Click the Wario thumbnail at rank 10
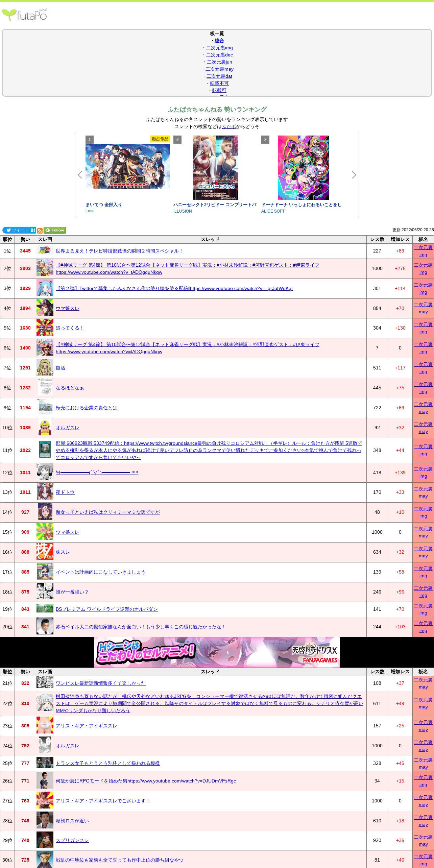Viewport: 434px width, 868px height. click(45, 427)
